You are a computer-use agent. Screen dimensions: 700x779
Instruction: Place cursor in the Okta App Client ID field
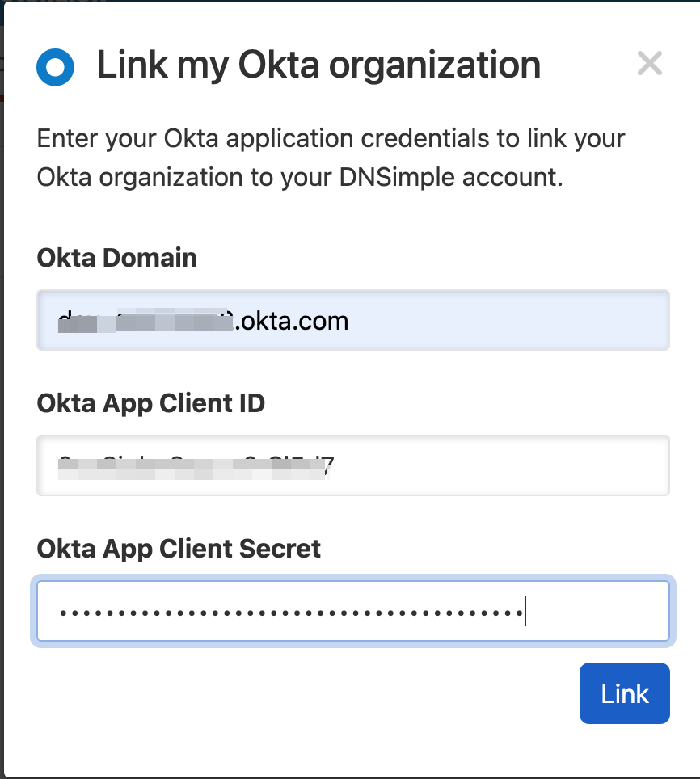click(352, 465)
